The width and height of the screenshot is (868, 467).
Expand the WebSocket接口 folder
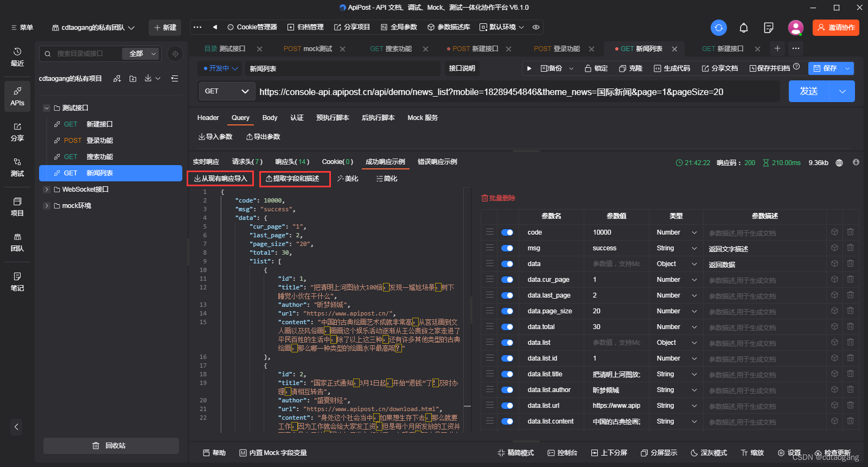(x=47, y=190)
